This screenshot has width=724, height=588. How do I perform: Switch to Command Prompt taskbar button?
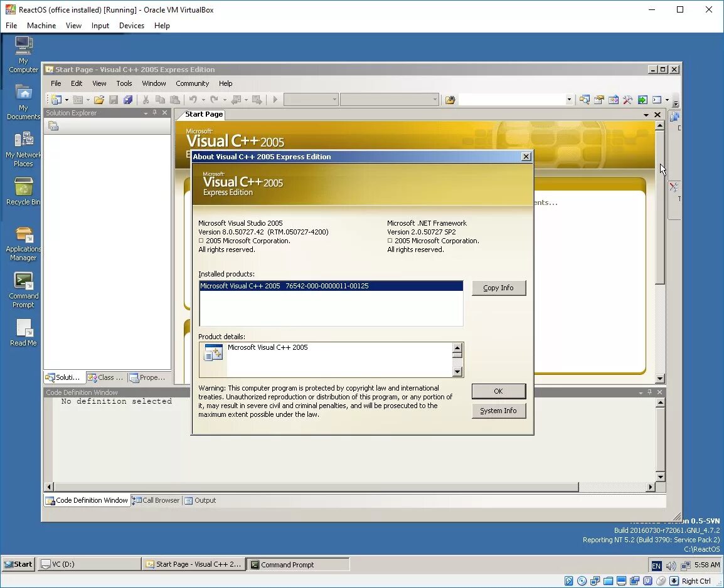(x=298, y=564)
